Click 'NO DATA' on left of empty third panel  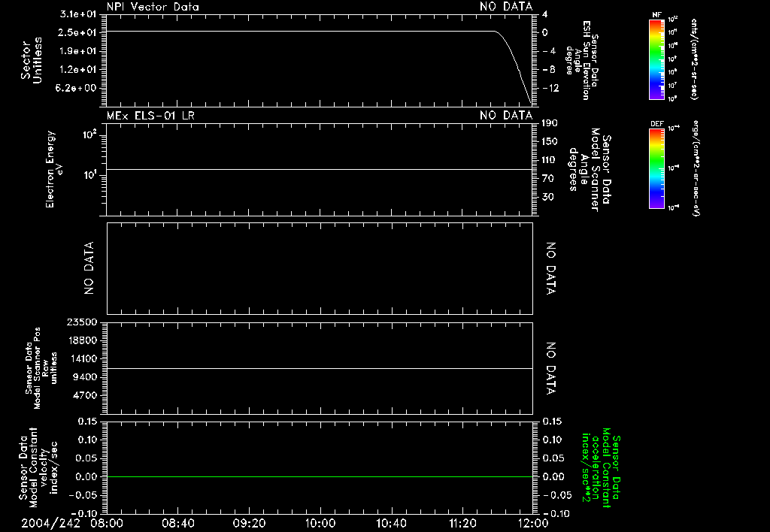tap(89, 268)
